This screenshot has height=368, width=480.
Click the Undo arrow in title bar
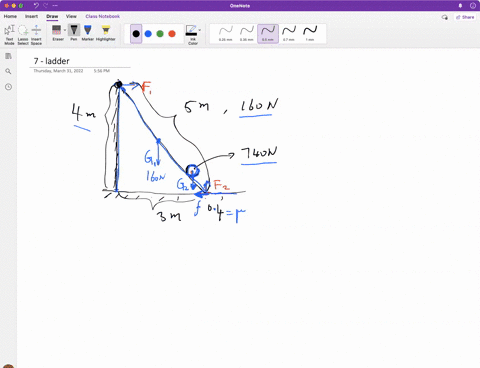click(36, 6)
